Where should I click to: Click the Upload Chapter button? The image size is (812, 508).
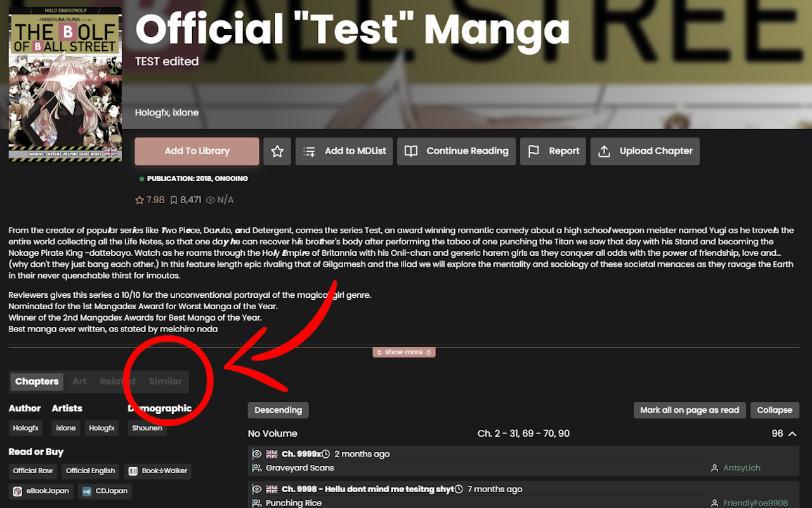click(x=645, y=151)
